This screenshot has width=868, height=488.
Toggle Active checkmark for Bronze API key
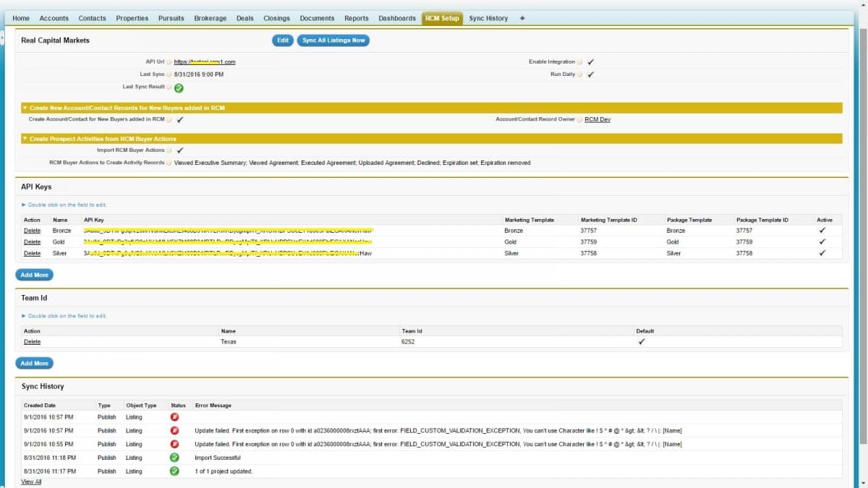[822, 230]
